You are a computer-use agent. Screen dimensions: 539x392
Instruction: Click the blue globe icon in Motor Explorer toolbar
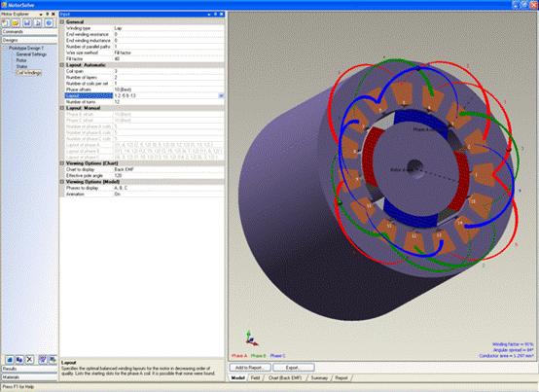(x=50, y=22)
